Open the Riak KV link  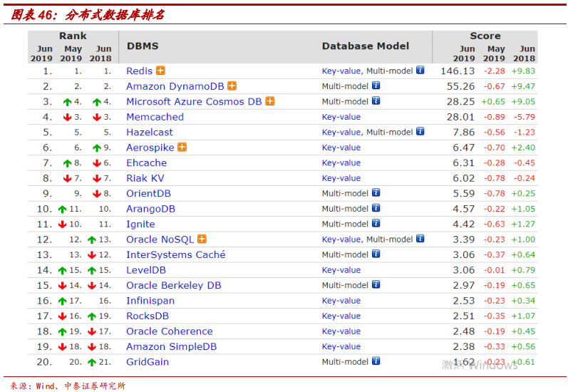click(145, 178)
